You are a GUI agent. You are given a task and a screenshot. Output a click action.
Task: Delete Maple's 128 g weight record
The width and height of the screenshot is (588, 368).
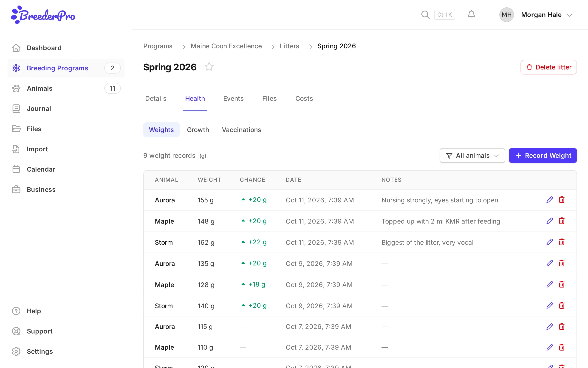562,285
